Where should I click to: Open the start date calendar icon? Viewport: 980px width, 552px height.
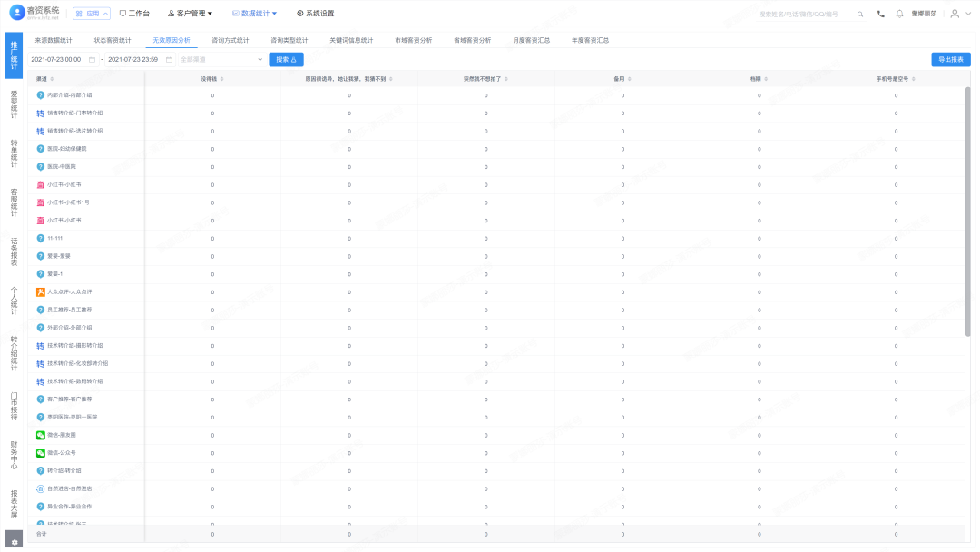(92, 59)
